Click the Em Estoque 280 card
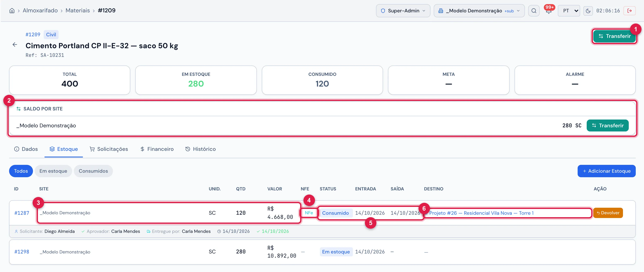 click(x=196, y=80)
